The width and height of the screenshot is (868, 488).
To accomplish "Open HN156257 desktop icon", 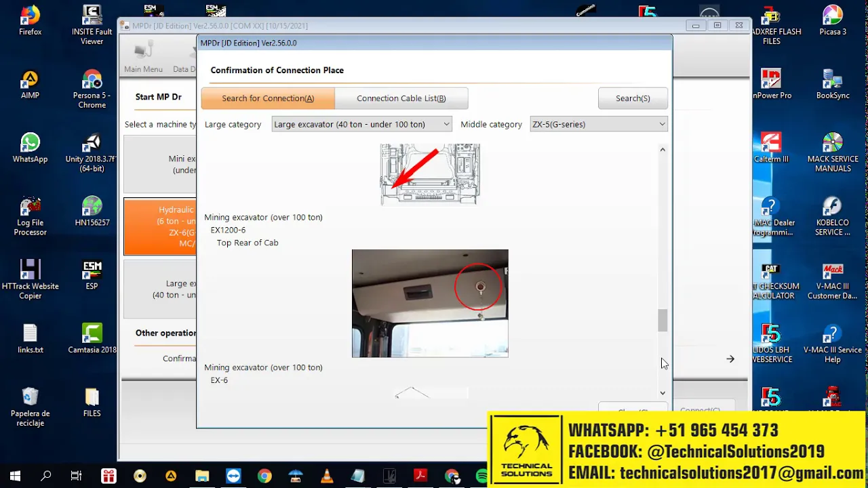I will coord(92,212).
